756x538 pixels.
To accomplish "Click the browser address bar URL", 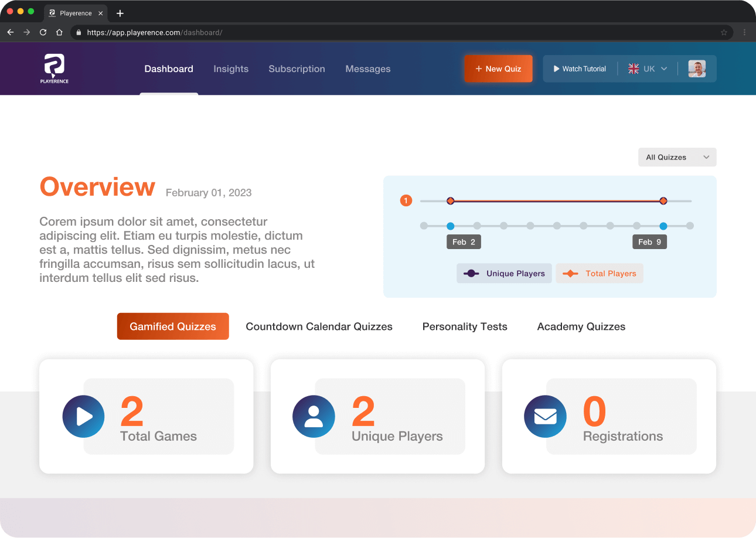I will (155, 32).
